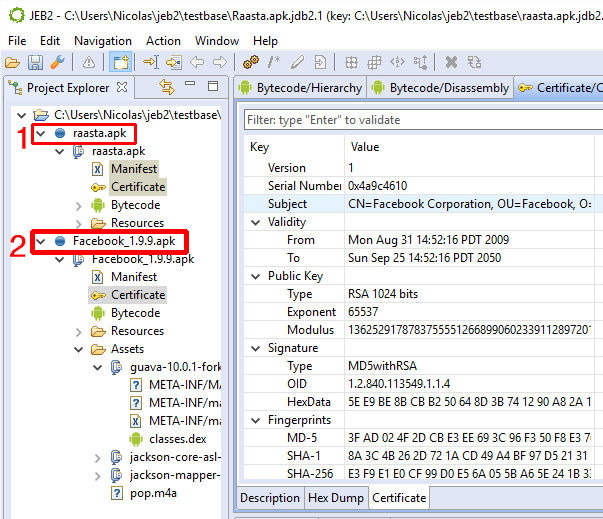Select the pop.m4a file
The image size is (603, 519).
153,493
